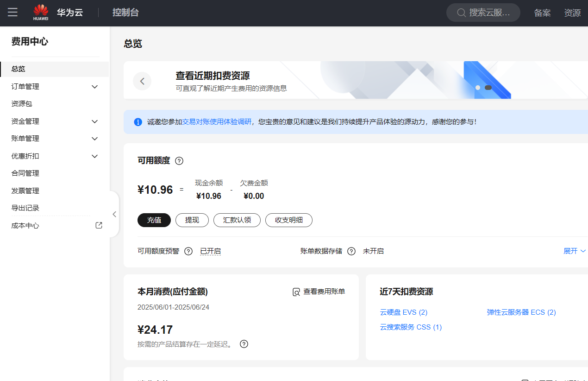Viewport: 588px width, 381px height.
Task: Click the search magnifier icon
Action: pos(461,13)
